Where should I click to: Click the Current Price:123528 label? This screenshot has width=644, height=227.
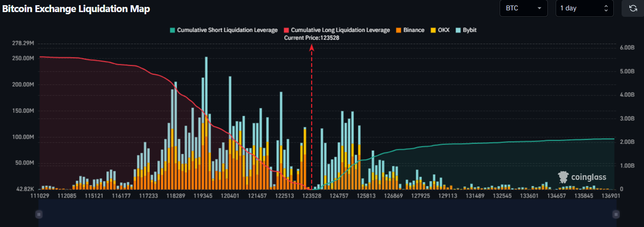point(312,38)
